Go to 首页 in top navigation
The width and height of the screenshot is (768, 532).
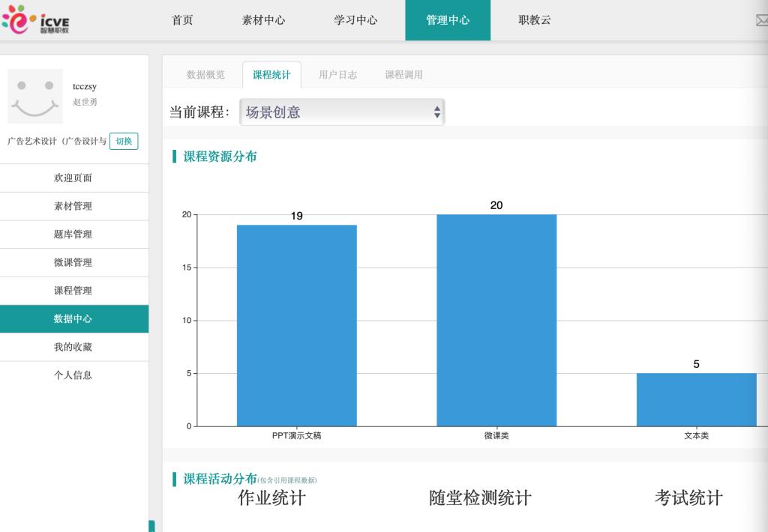click(182, 20)
